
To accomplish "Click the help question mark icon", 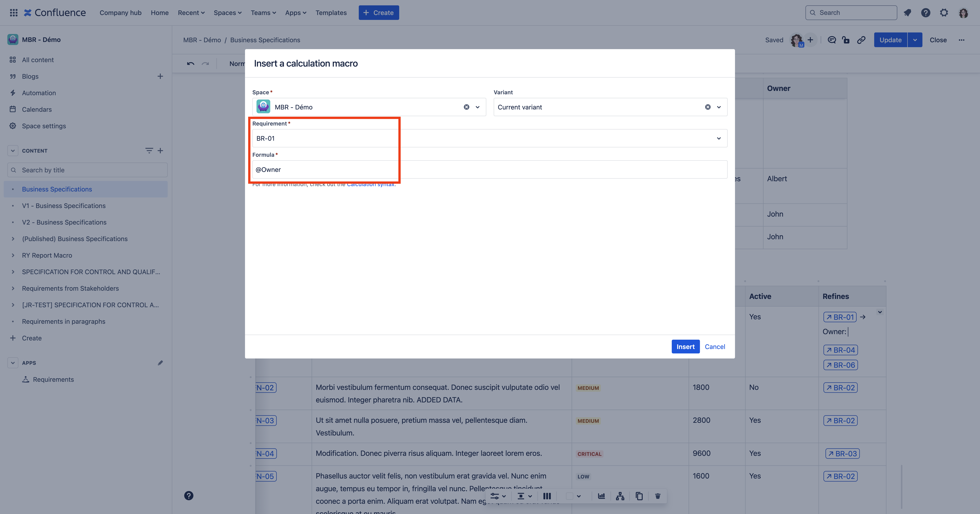I will (926, 13).
